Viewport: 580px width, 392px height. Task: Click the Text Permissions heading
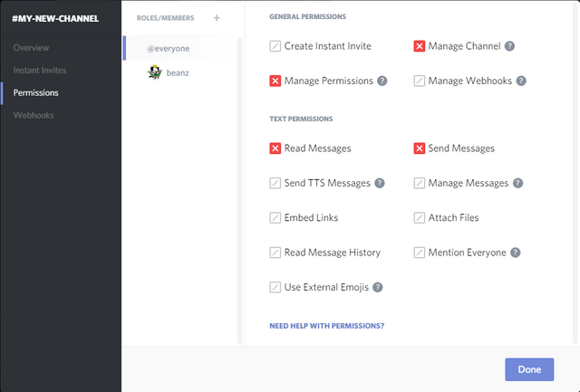(301, 119)
